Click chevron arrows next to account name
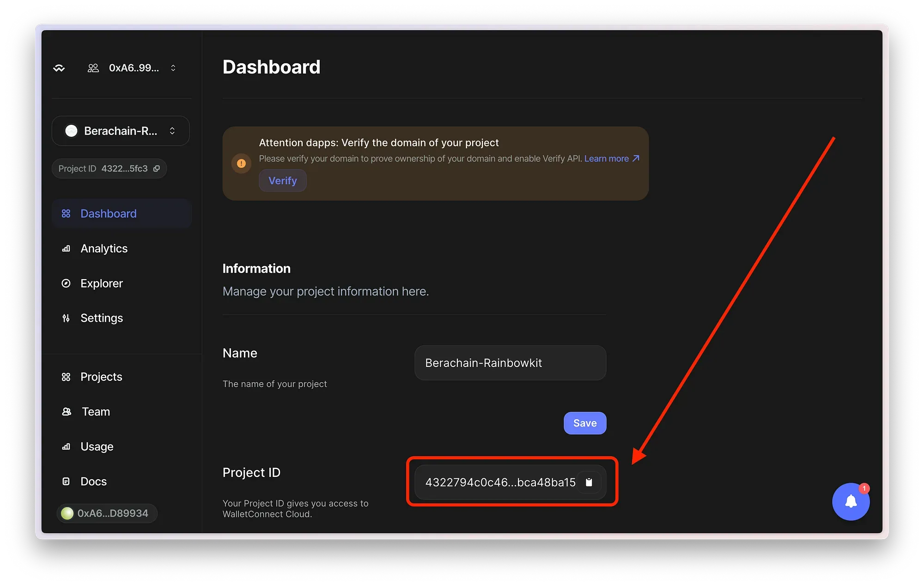 tap(173, 68)
